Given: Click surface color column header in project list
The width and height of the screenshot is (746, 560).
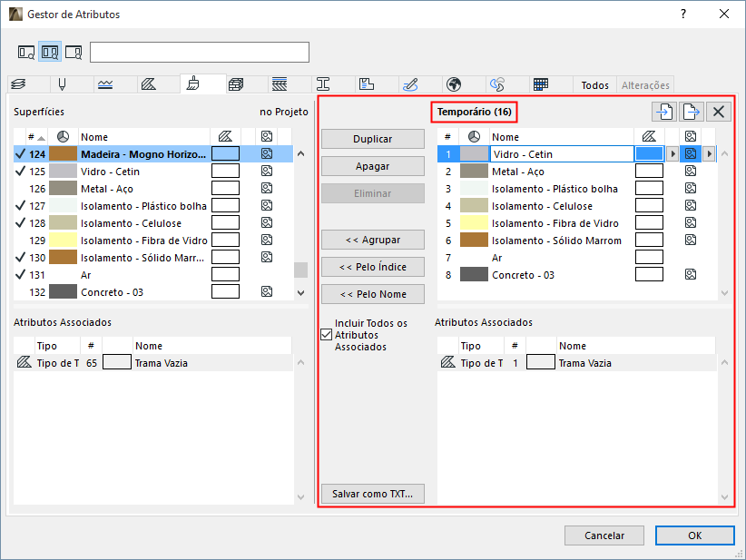Looking at the screenshot, I should 63,137.
